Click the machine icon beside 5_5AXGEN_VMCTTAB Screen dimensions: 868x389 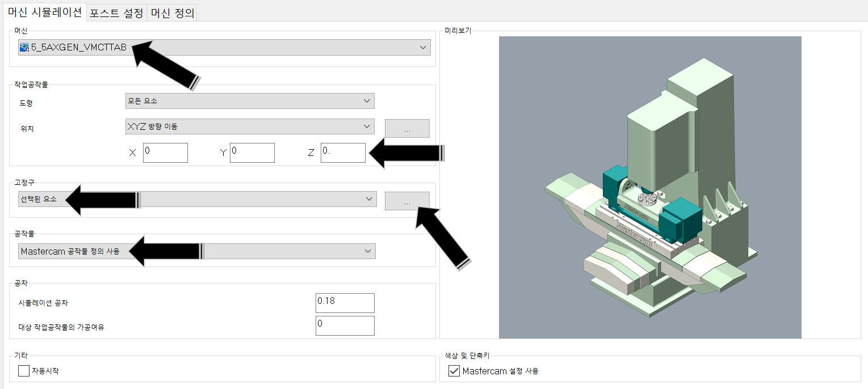pyautogui.click(x=24, y=48)
